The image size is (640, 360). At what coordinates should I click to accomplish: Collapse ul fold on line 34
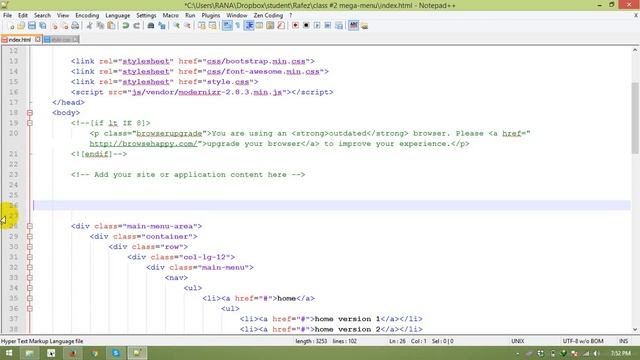point(30,288)
